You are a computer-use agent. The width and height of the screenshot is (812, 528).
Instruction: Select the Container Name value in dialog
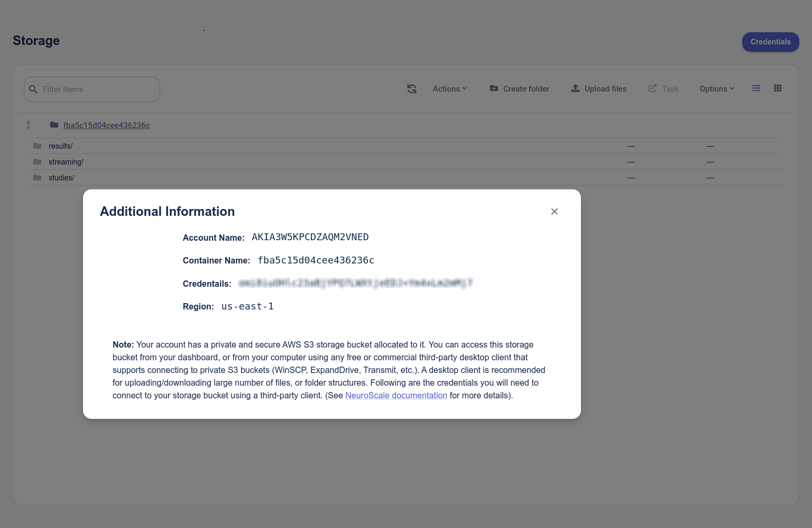pyautogui.click(x=316, y=260)
